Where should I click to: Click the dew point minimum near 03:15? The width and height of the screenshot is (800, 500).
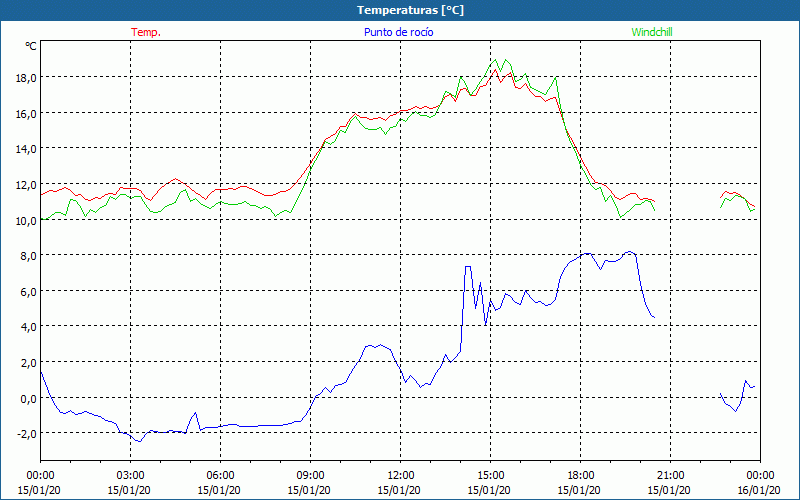[139, 441]
